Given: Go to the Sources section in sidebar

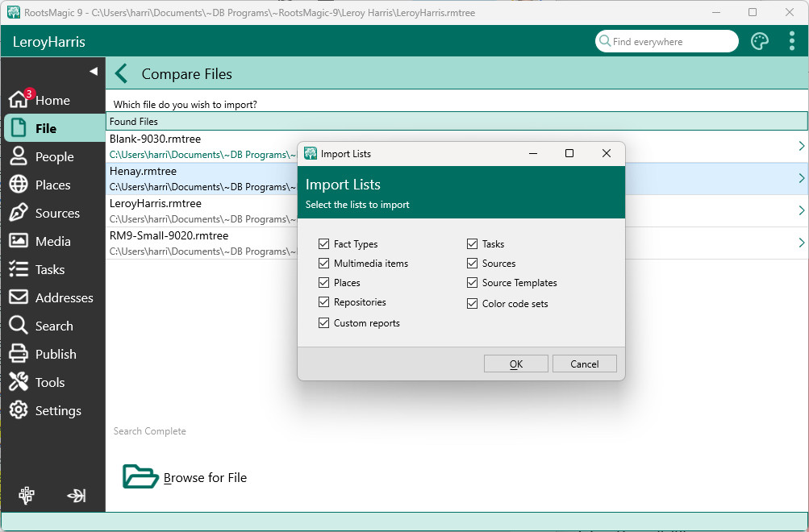Looking at the screenshot, I should coord(56,214).
